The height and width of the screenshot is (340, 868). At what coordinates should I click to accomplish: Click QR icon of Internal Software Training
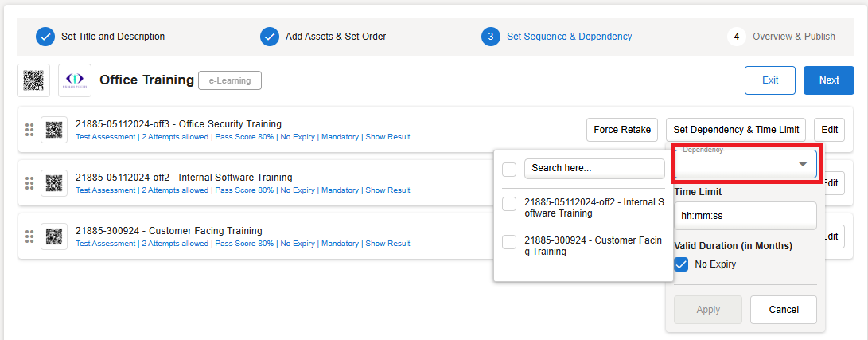click(54, 183)
